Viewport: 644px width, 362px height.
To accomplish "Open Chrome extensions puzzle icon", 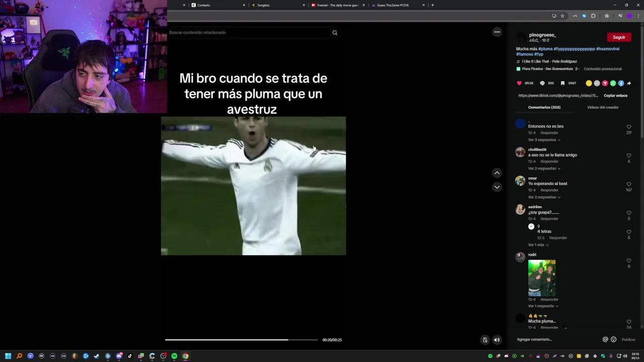I will (x=593, y=16).
